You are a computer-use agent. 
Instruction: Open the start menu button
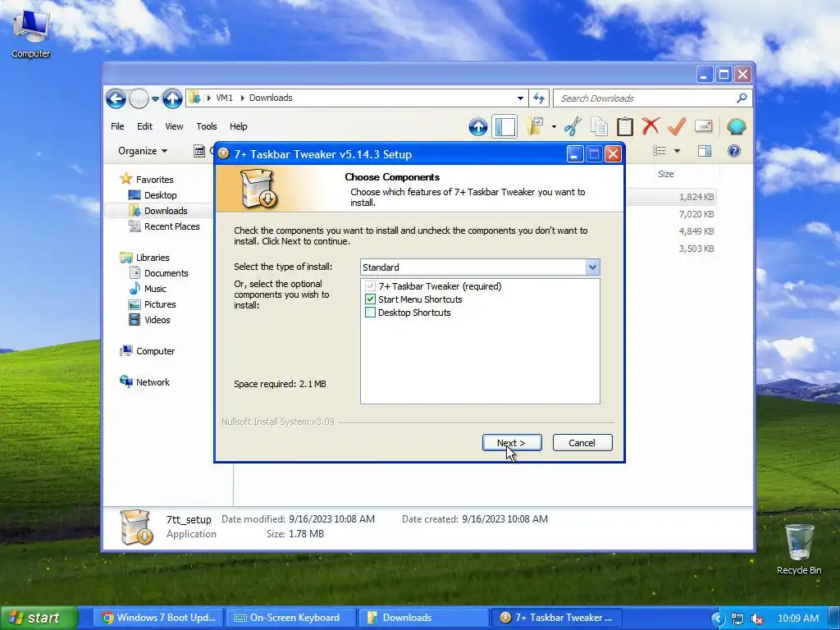point(39,618)
